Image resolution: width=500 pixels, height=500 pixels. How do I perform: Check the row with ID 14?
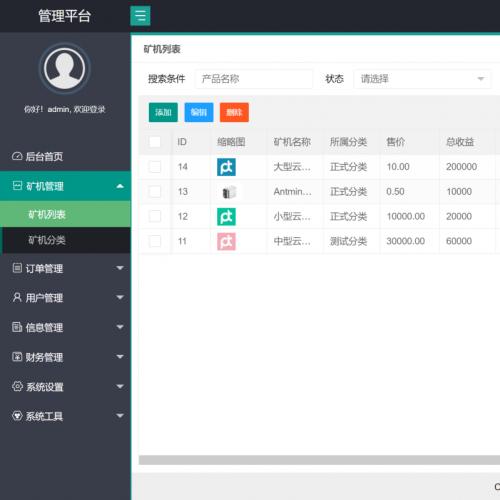pyautogui.click(x=155, y=167)
